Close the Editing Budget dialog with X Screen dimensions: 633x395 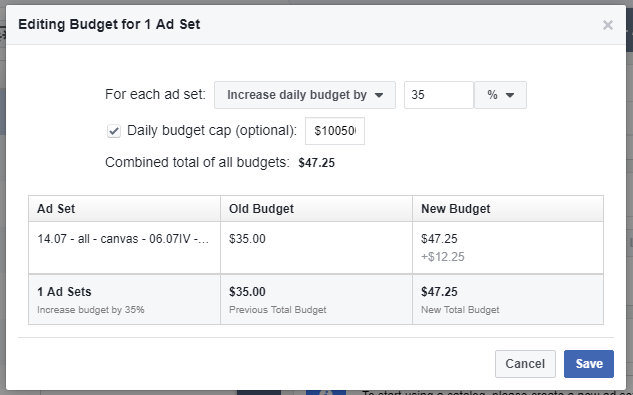tap(608, 25)
